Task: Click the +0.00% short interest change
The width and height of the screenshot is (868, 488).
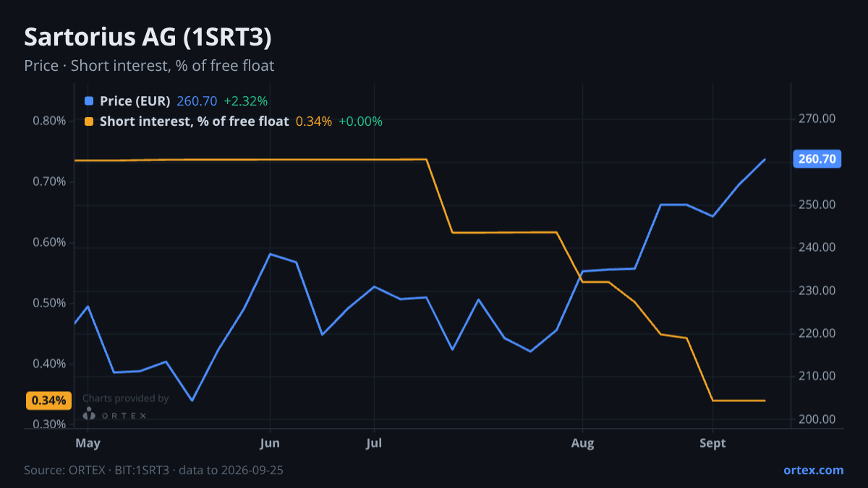Action: tap(360, 121)
